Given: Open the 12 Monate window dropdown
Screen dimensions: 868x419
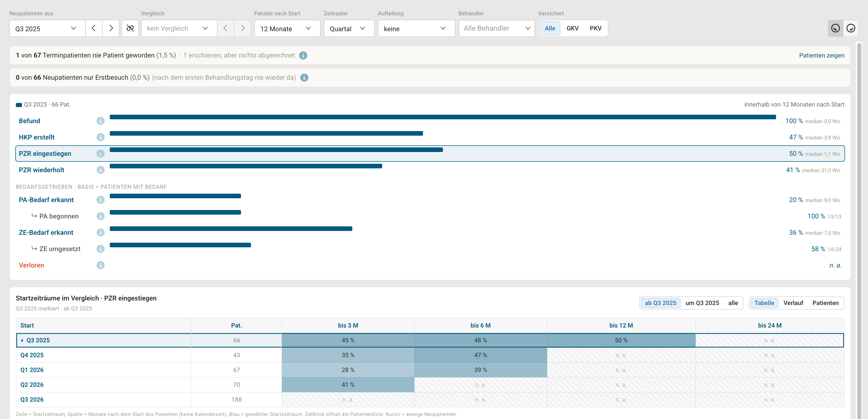Looking at the screenshot, I should [287, 28].
